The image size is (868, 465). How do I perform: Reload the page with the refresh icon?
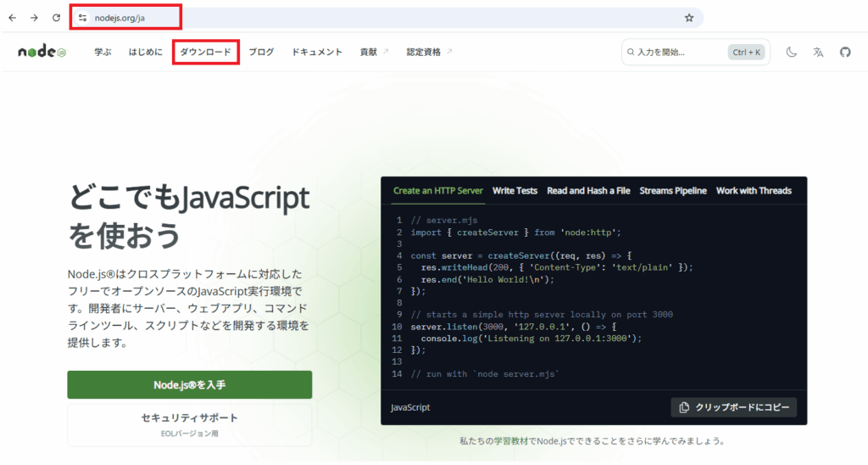(56, 18)
